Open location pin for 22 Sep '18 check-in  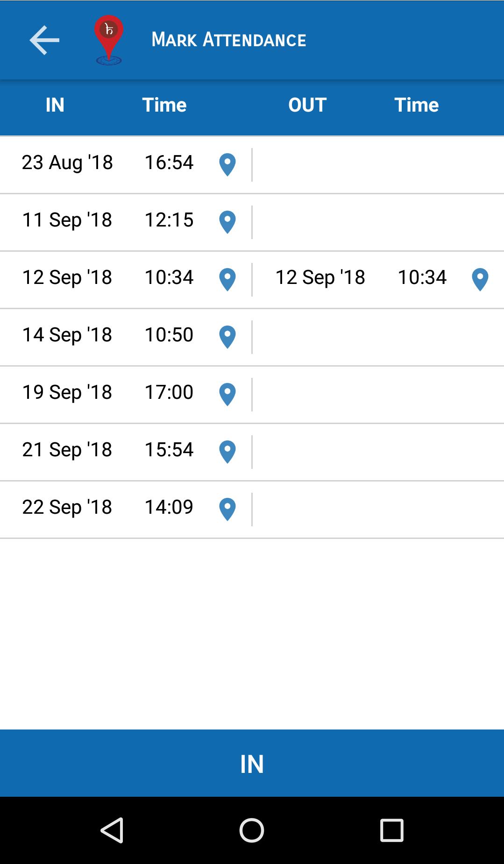(x=227, y=509)
